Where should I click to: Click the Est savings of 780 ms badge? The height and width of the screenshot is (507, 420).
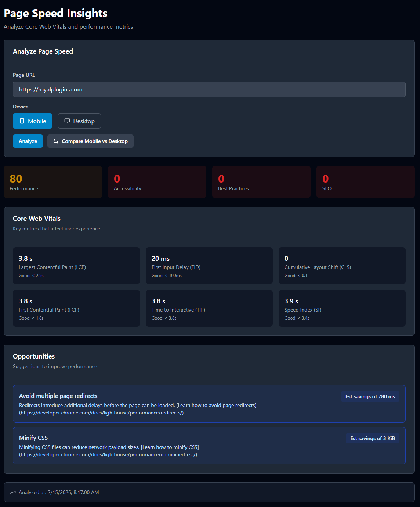[x=370, y=396]
